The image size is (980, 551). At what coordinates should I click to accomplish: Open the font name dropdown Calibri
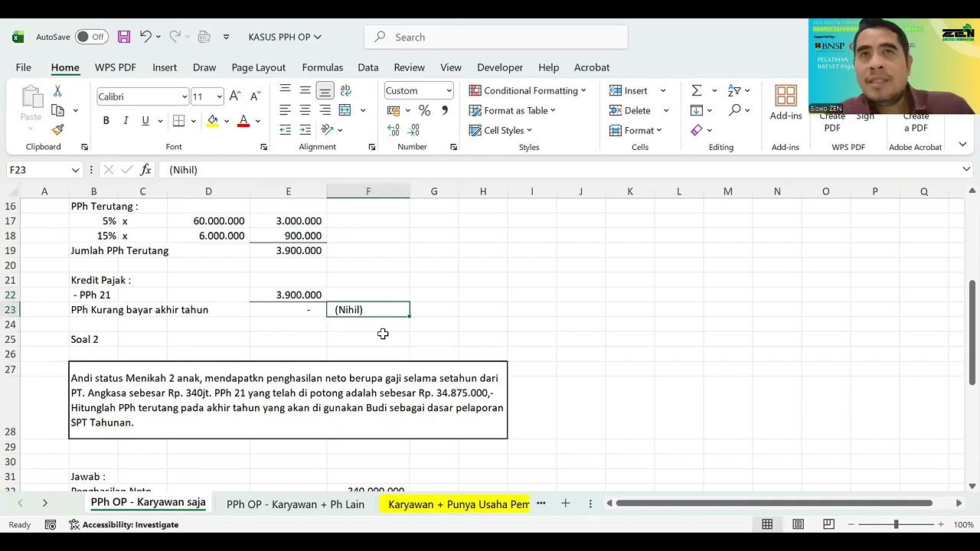point(185,96)
